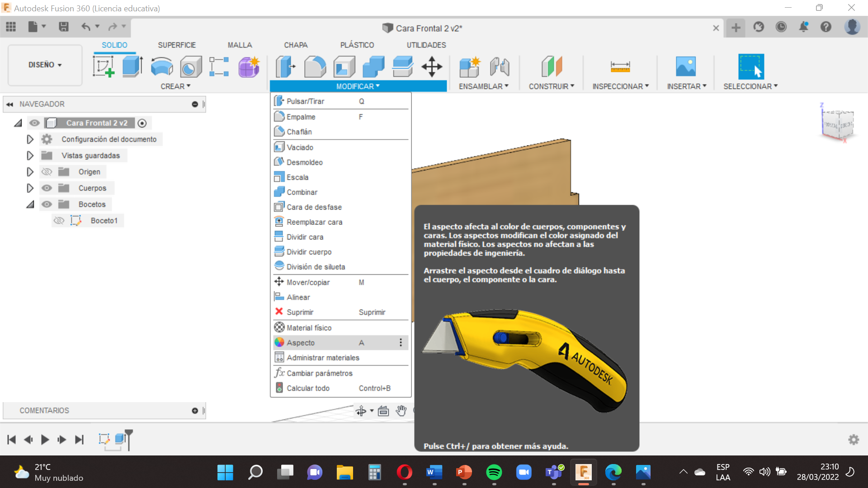This screenshot has width=868, height=488.
Task: Open the notifications bell icon
Action: 803,27
